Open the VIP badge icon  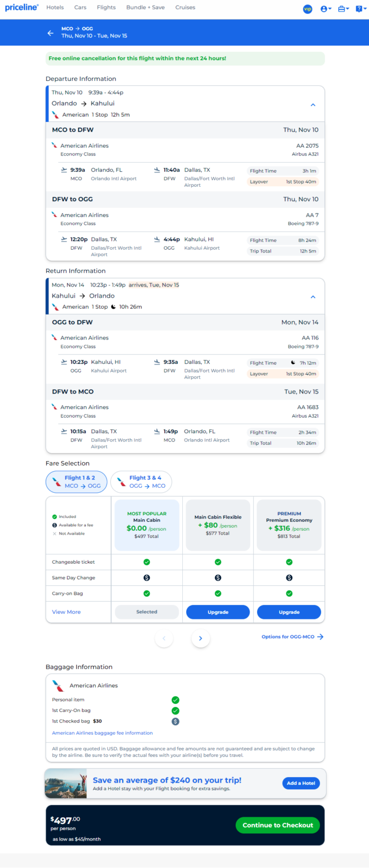307,9
